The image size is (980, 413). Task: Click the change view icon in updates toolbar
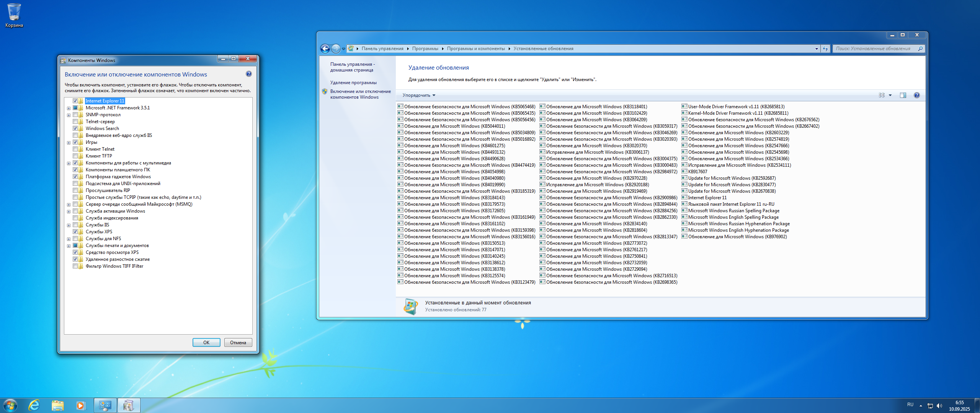[882, 95]
